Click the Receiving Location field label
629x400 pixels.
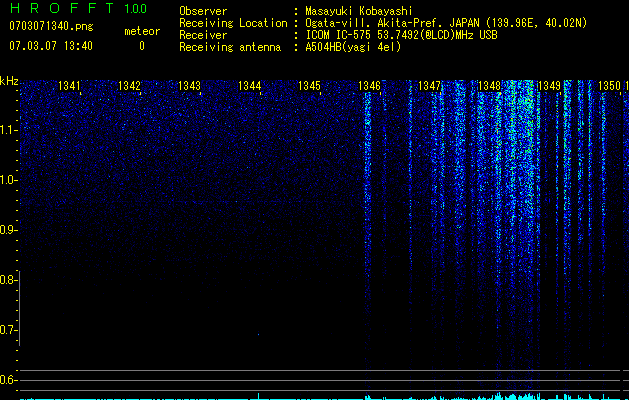[233, 23]
